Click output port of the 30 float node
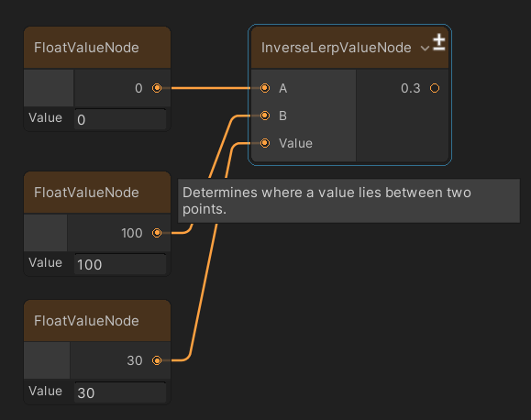Viewport: 531px width, 420px height. click(157, 360)
